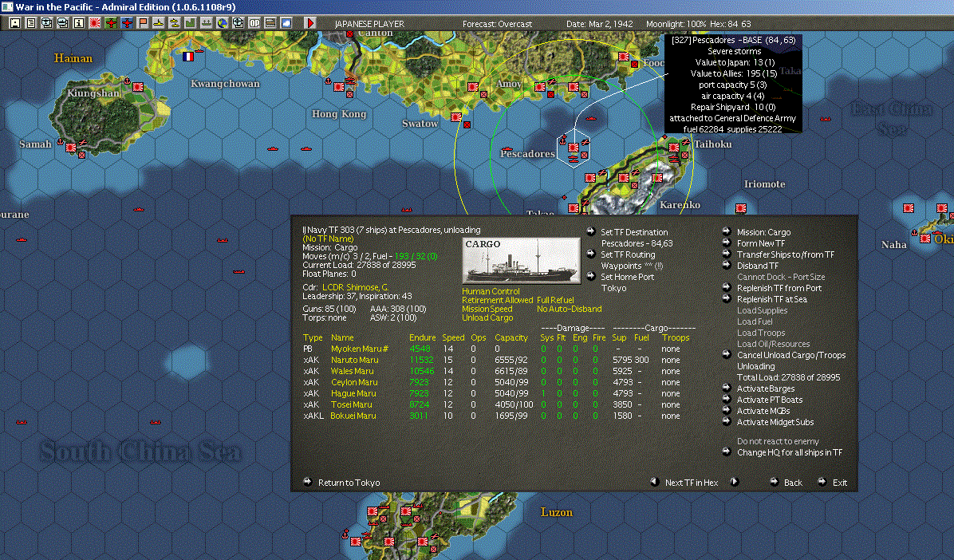954x560 pixels.
Task: Click Activate Midget Subs option
Action: (x=775, y=422)
